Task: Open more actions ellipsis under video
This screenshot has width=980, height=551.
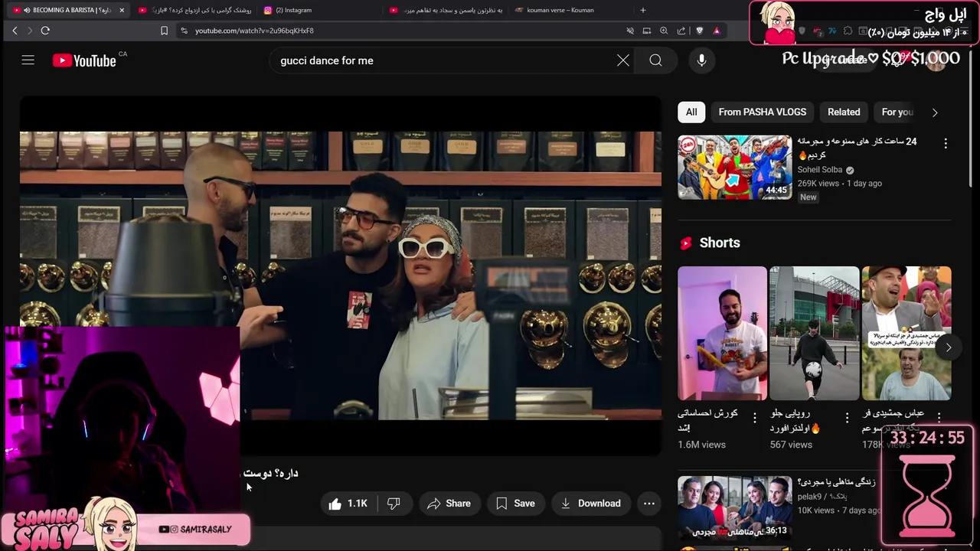Action: coord(648,504)
